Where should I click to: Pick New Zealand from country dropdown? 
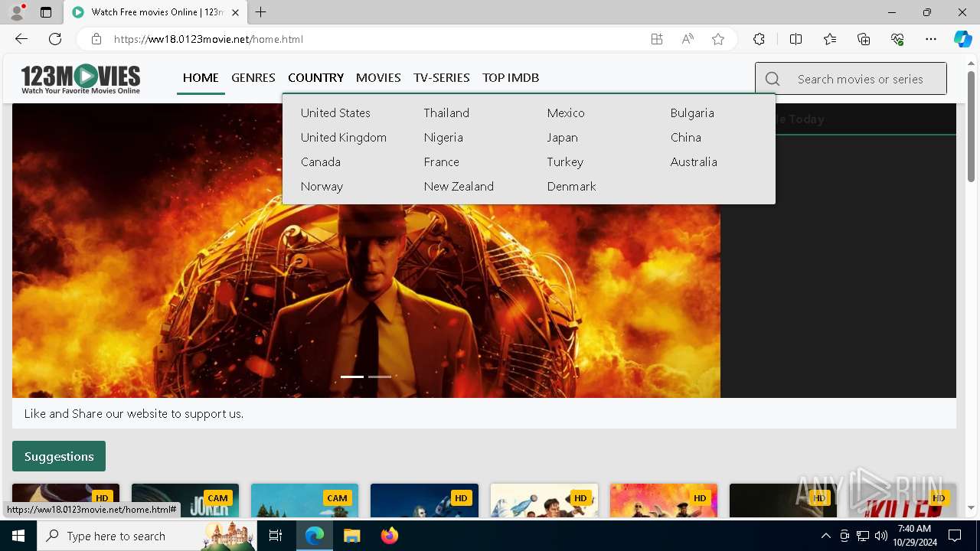pos(459,186)
